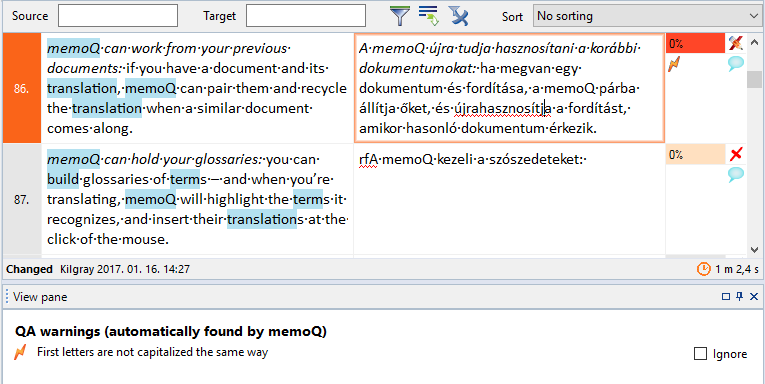The width and height of the screenshot is (765, 384).
Task: Open the Sort dropdown showing No sorting
Action: [646, 16]
